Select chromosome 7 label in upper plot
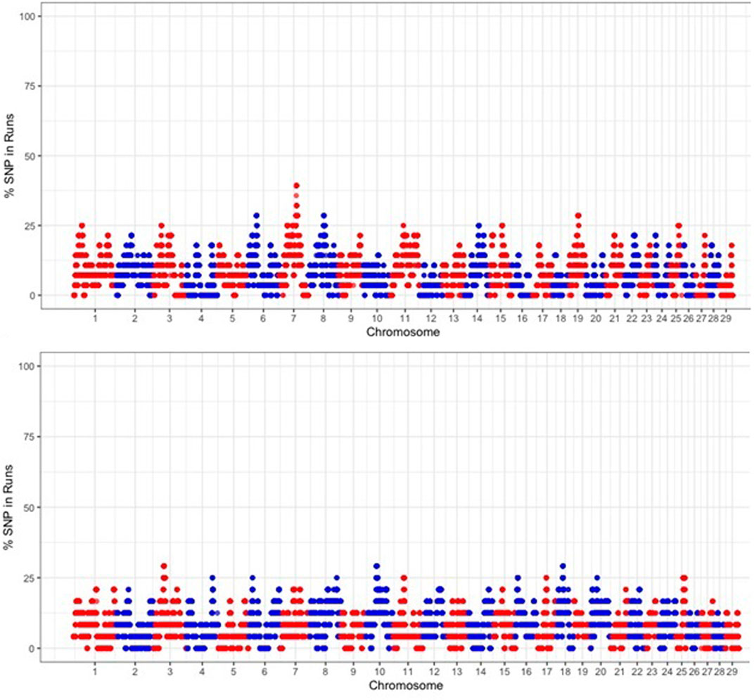This screenshot has height=700, width=754. pos(293,318)
